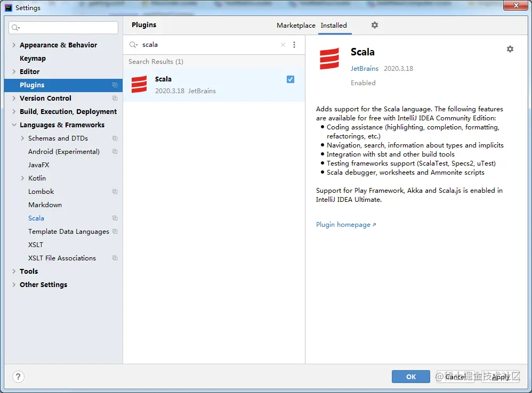Viewport: 532px width, 393px height.
Task: Click the Scala plugin logo in search results
Action: pos(139,84)
